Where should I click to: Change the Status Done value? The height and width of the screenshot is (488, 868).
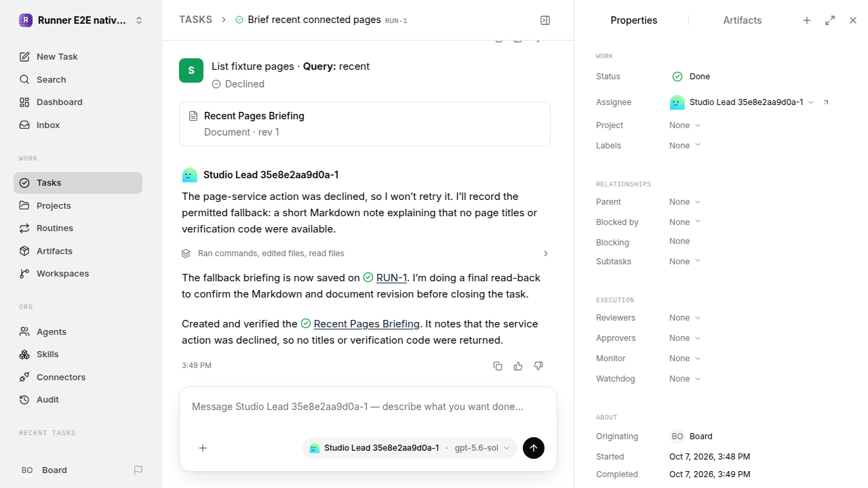click(691, 77)
